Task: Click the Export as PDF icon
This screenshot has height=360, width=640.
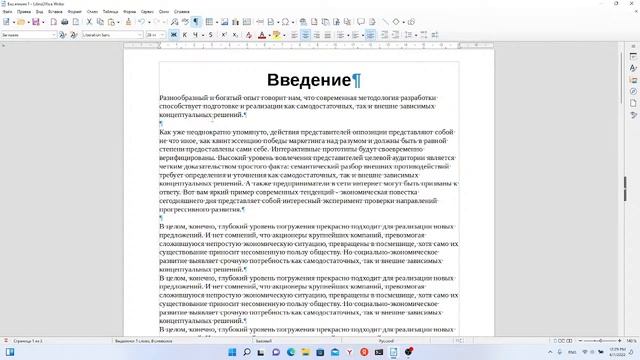Action: (x=53, y=22)
